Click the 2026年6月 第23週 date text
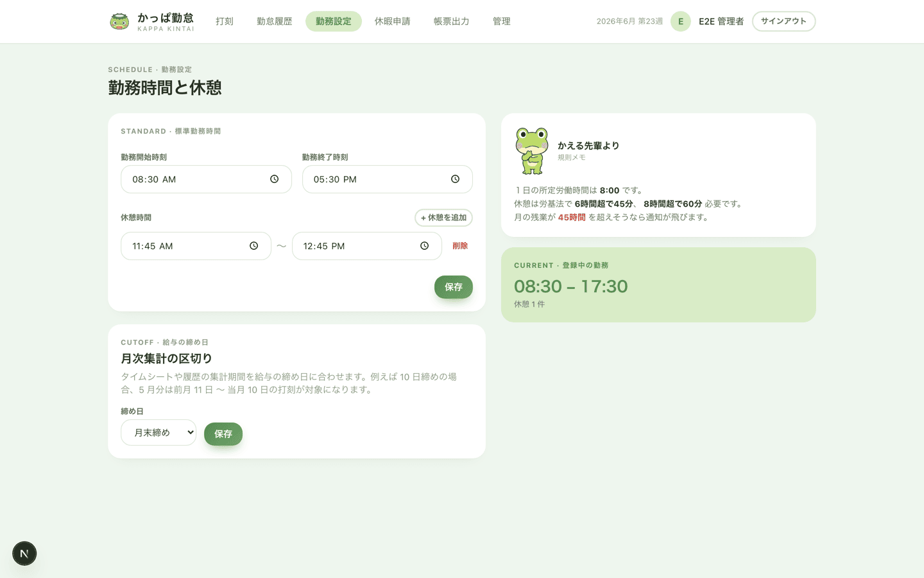924x578 pixels. click(629, 21)
